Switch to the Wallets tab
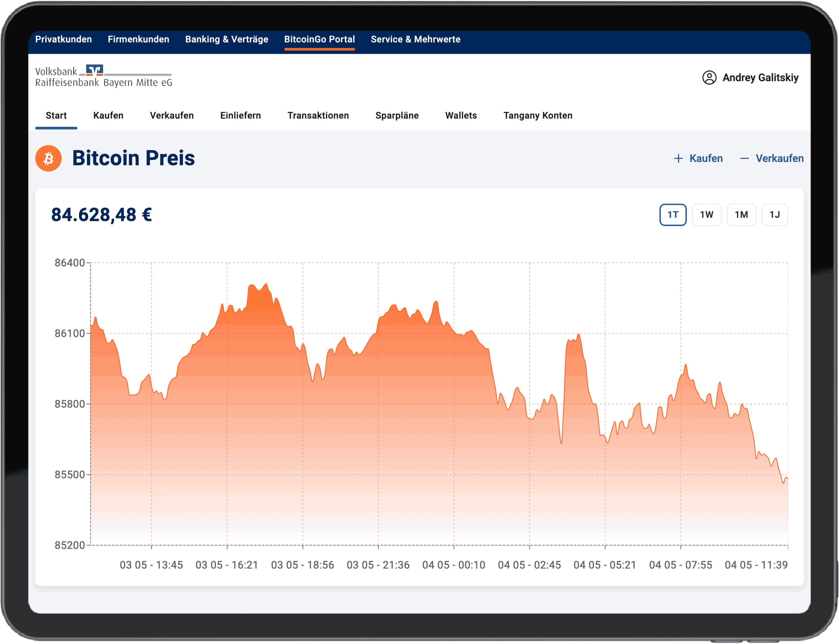This screenshot has width=839, height=644. 461,115
